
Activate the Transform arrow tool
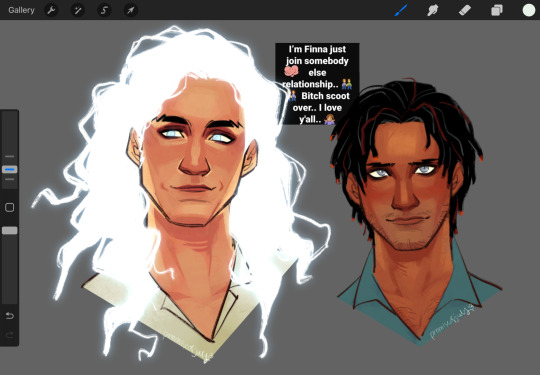coord(131,10)
